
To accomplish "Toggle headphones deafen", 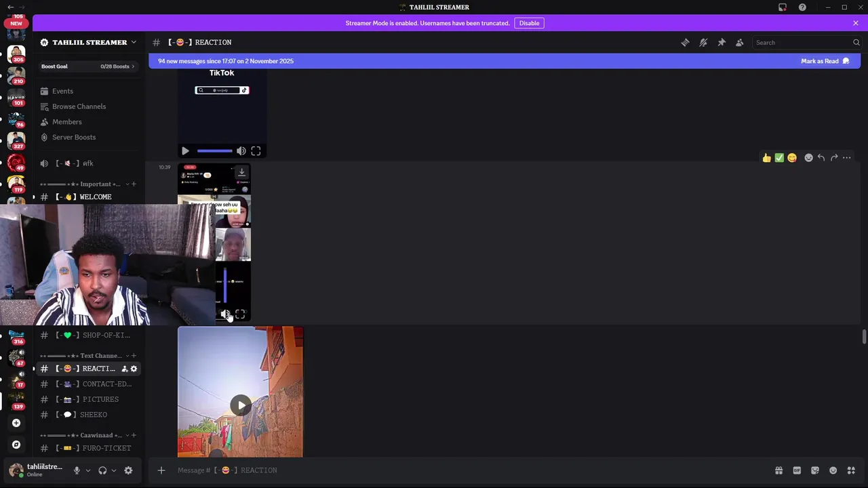I will pyautogui.click(x=102, y=470).
